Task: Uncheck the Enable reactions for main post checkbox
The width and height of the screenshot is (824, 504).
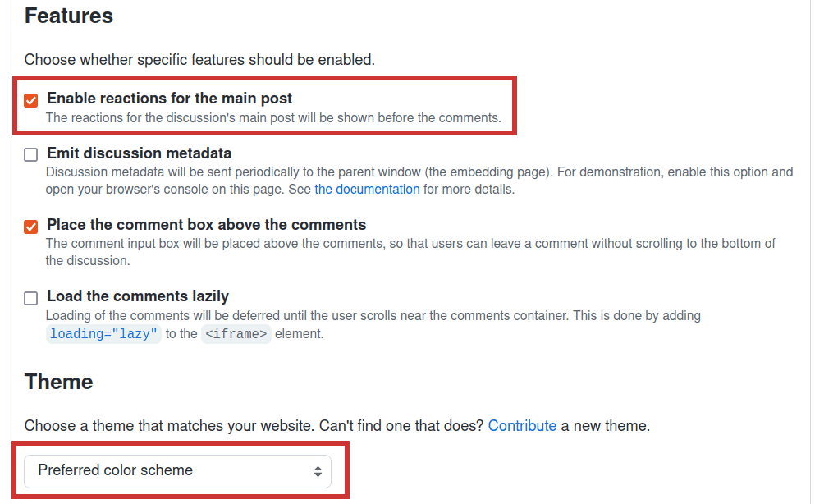Action: 31,100
